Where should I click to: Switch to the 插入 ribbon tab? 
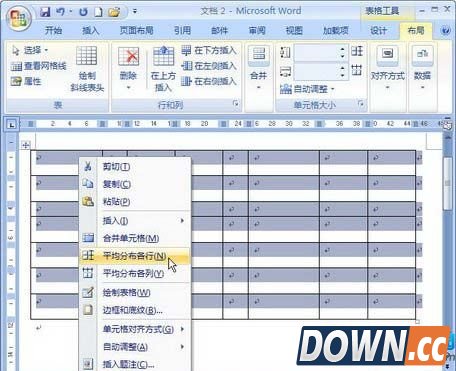point(91,31)
